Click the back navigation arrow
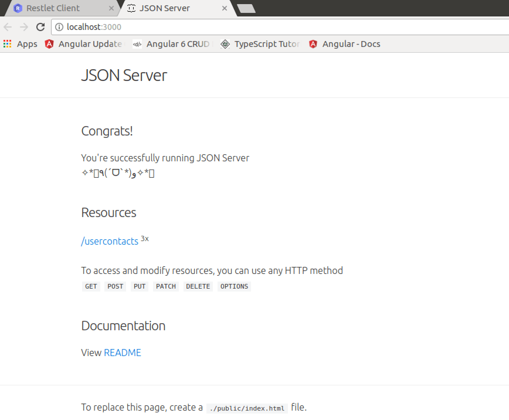Image resolution: width=509 pixels, height=420 pixels. [8, 27]
